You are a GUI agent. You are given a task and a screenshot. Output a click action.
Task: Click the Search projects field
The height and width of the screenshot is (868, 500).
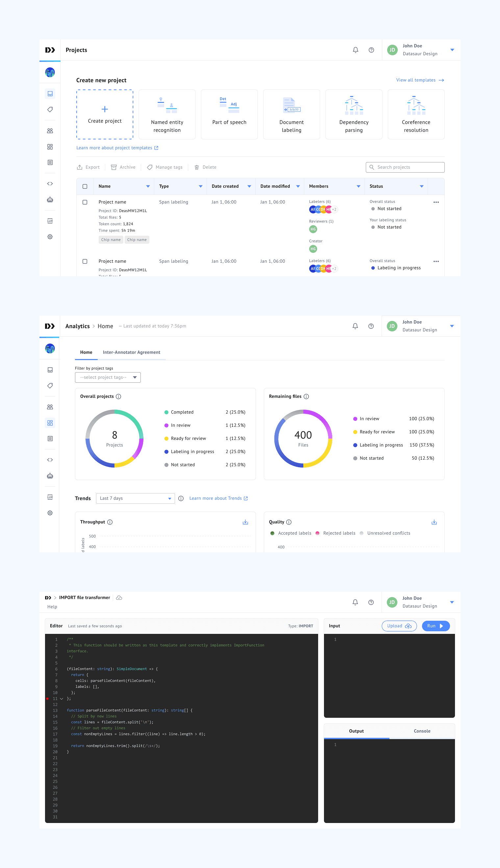pos(405,167)
